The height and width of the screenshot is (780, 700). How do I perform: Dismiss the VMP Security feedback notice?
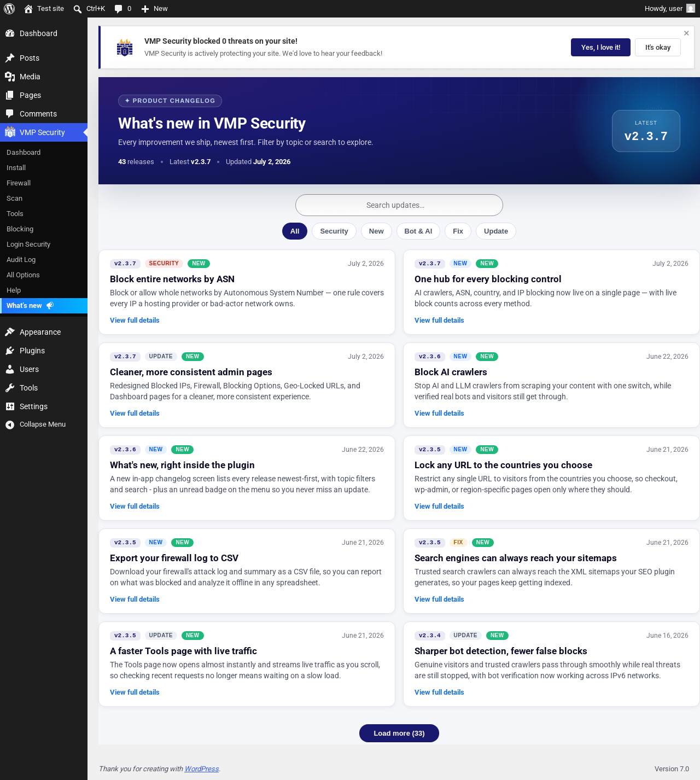pos(686,33)
